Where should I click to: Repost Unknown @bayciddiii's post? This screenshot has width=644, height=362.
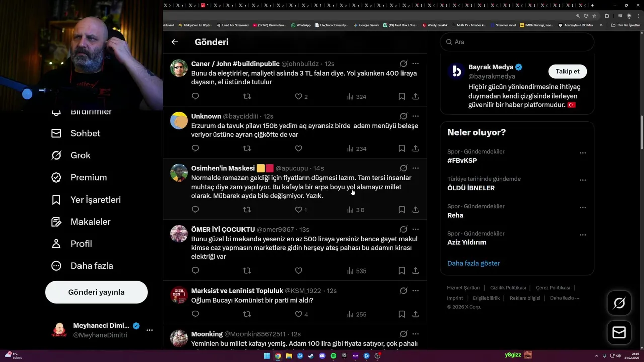[x=247, y=148]
